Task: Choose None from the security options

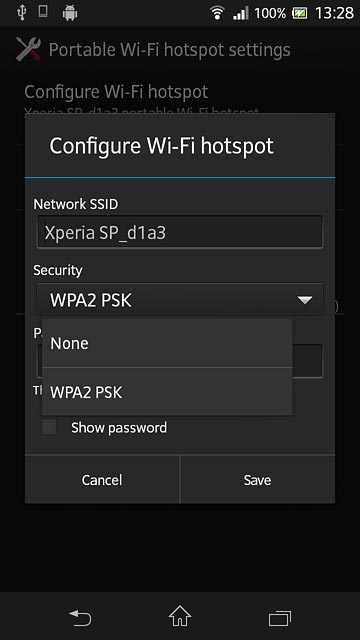Action: (167, 343)
